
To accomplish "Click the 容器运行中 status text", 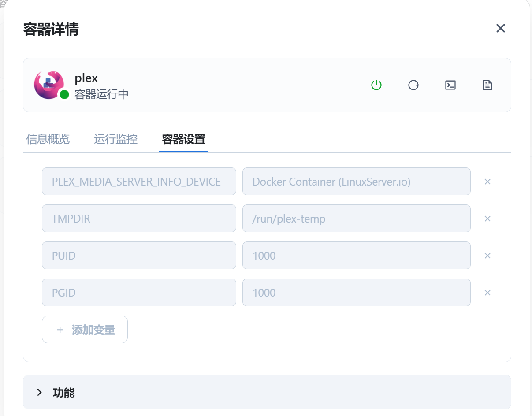I will (101, 94).
